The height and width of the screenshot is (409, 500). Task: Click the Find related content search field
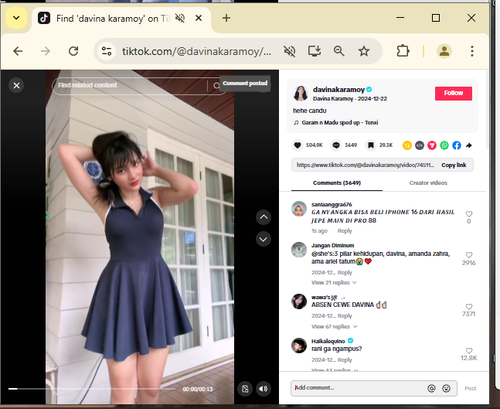coord(130,85)
